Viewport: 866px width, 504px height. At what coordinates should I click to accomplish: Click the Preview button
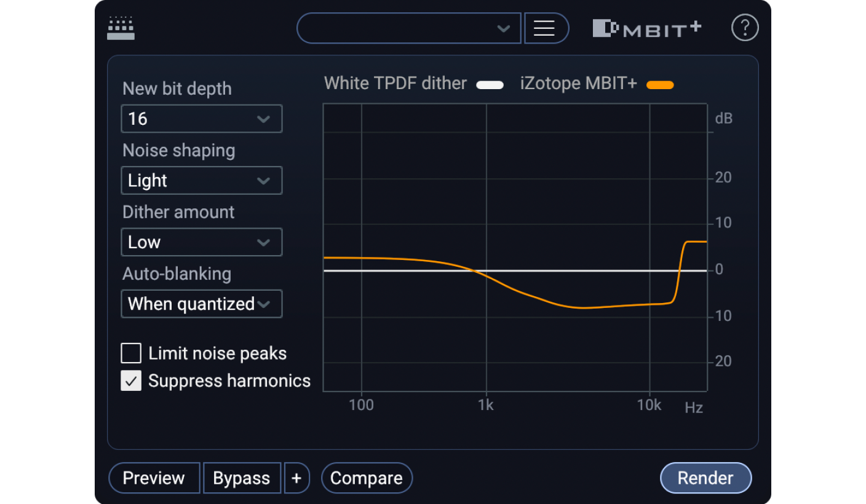point(154,478)
